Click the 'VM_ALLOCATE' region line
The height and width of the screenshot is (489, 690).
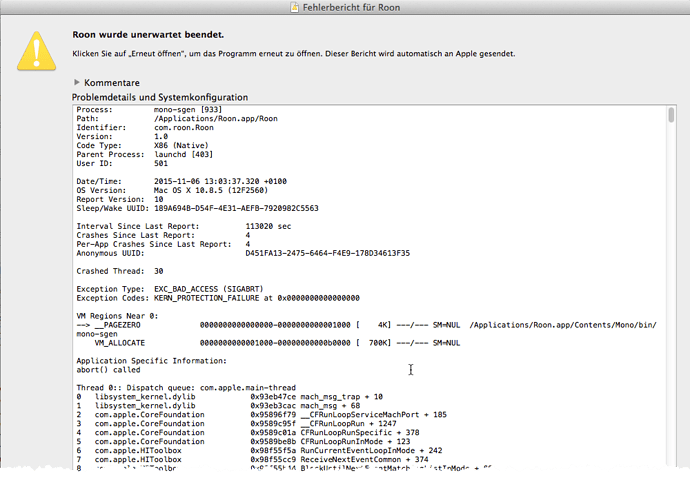[x=277, y=343]
